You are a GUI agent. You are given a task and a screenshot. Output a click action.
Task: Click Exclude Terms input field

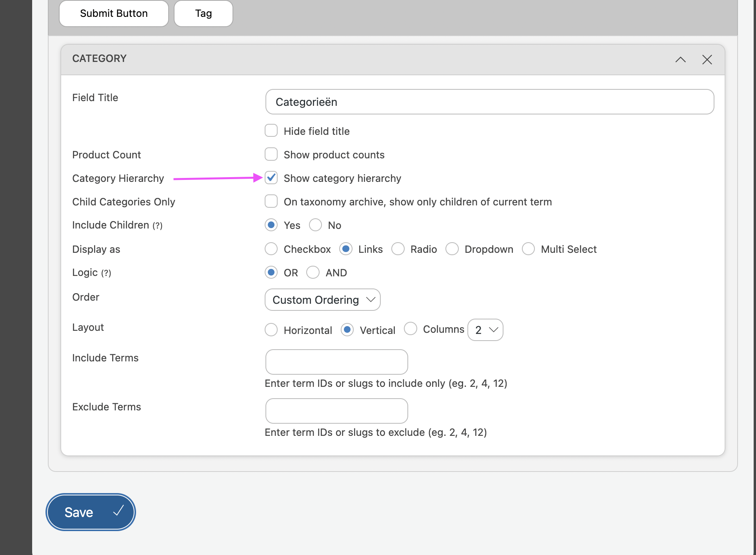337,411
